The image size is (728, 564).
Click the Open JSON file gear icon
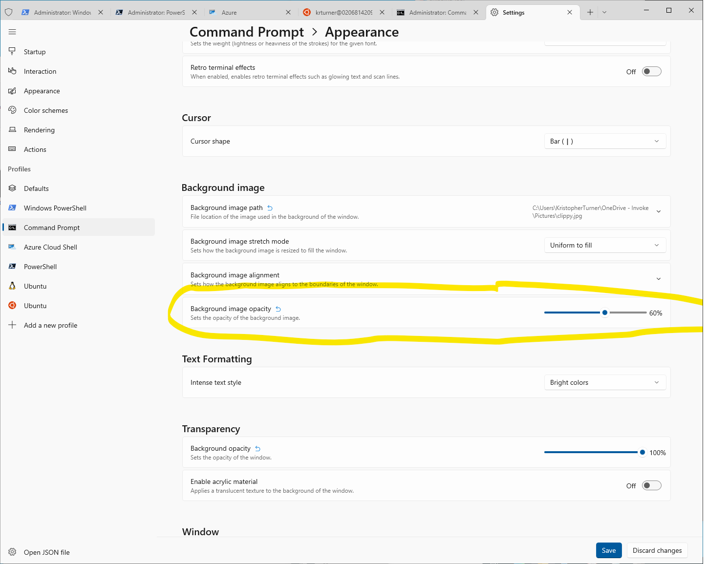click(12, 552)
